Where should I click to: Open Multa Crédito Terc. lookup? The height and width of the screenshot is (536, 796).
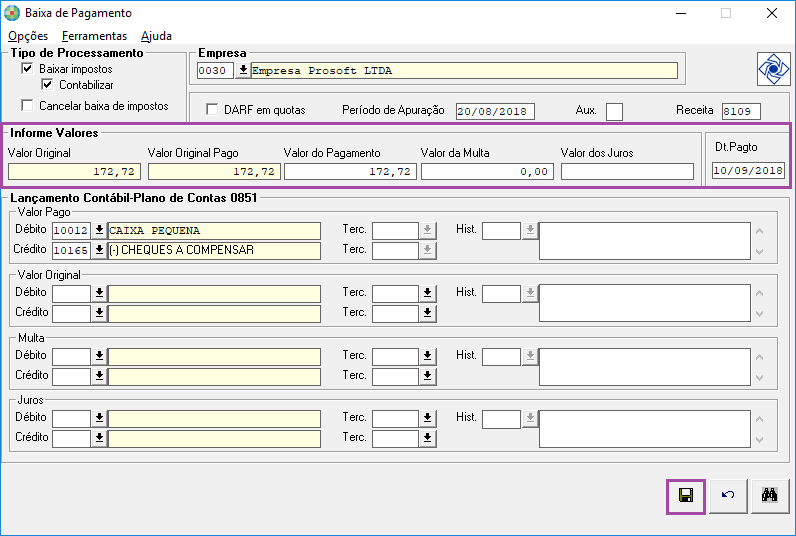(x=428, y=376)
